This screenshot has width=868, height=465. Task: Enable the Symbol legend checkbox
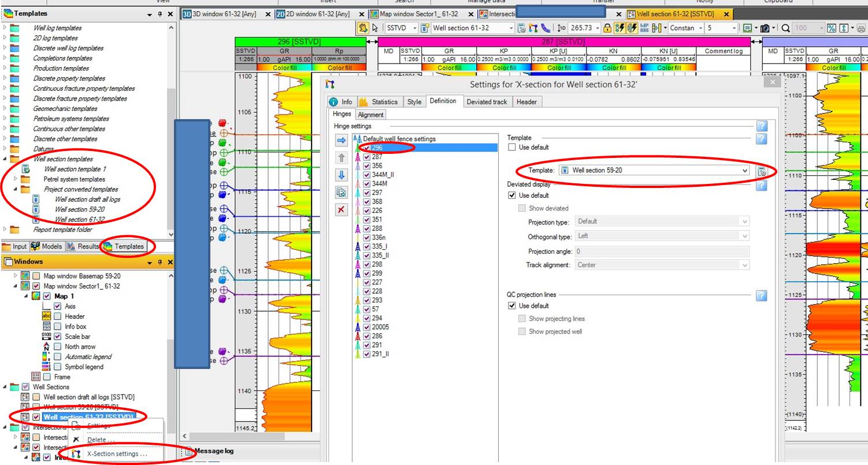[x=57, y=367]
